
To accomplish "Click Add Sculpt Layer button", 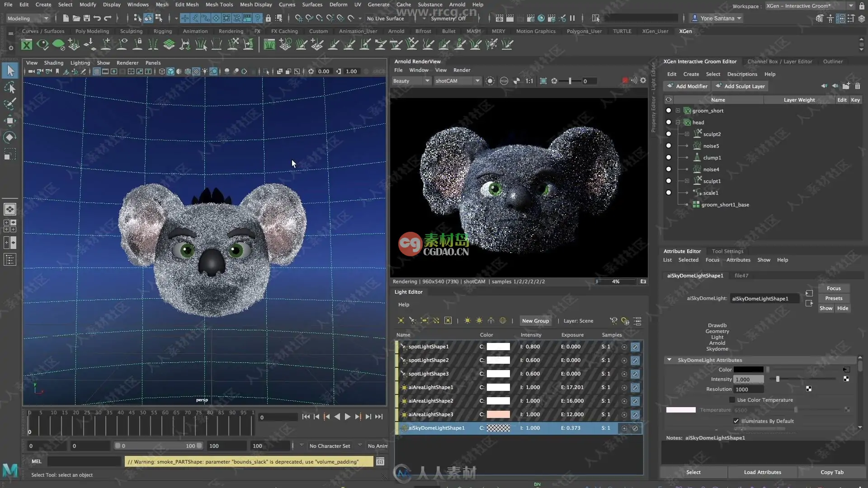I will (x=740, y=86).
